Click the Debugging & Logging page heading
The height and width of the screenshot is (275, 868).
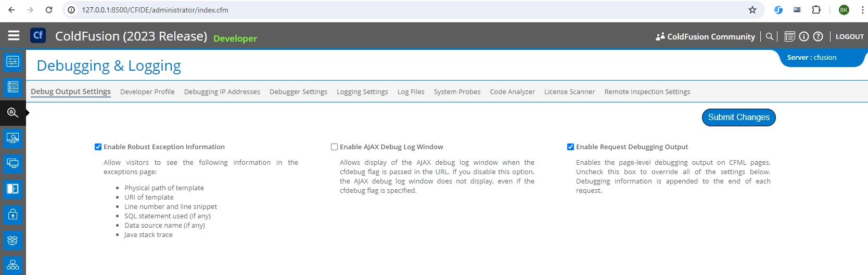(109, 66)
